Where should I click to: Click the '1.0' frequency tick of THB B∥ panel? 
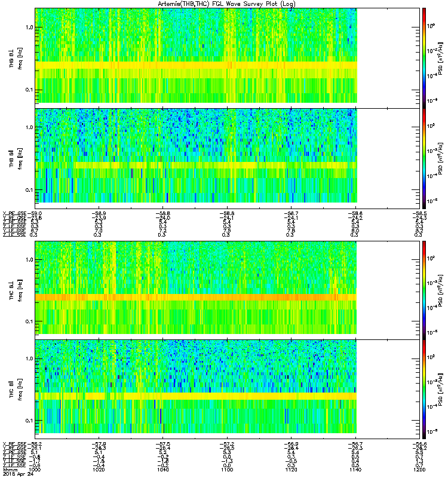[29, 127]
